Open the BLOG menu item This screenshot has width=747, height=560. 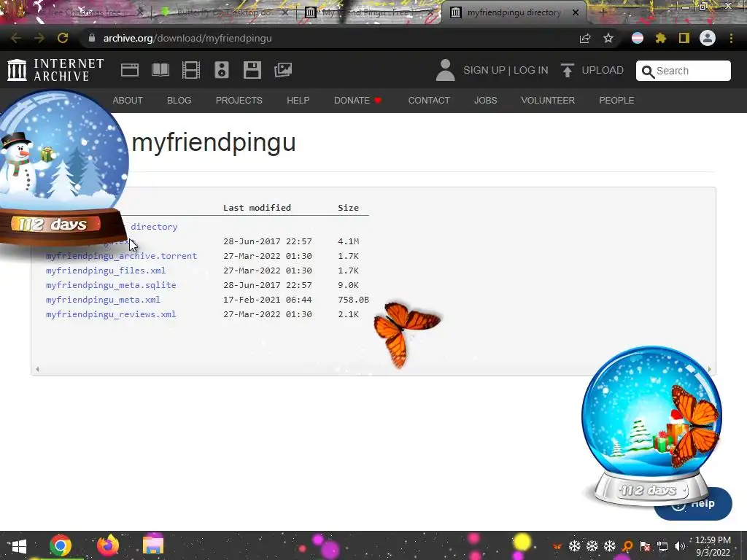point(179,101)
